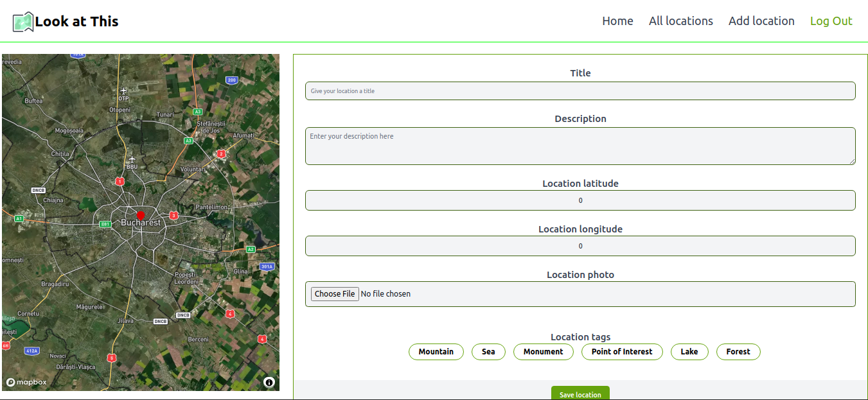Image resolution: width=868 pixels, height=400 pixels.
Task: Click the Choose File button
Action: (335, 294)
